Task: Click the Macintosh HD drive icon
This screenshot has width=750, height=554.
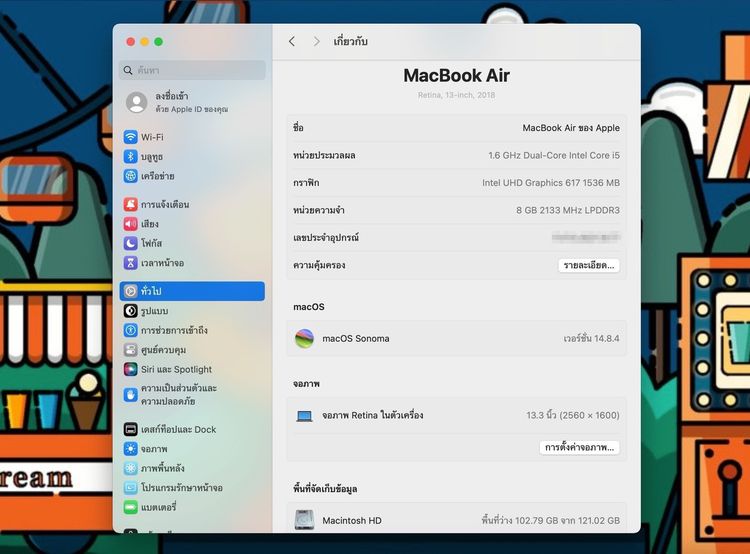Action: tap(304, 520)
